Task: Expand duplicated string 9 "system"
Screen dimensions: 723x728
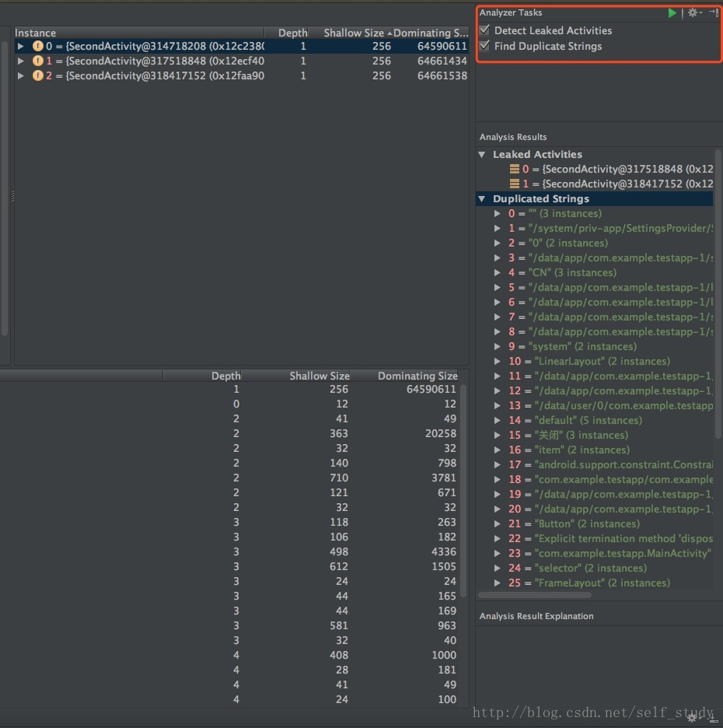Action: [497, 346]
